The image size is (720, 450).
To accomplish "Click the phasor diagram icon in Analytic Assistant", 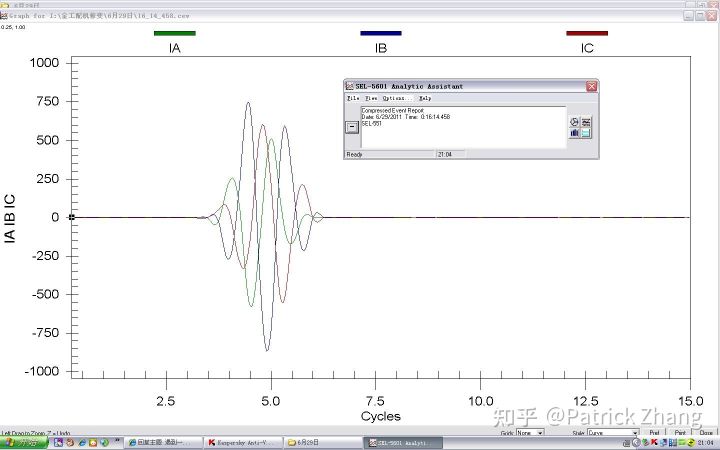I will coord(575,122).
